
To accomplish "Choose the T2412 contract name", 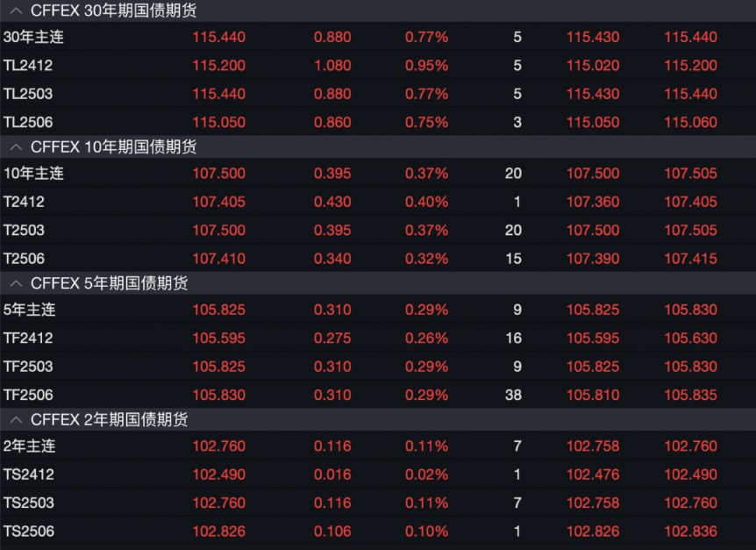I will click(24, 202).
